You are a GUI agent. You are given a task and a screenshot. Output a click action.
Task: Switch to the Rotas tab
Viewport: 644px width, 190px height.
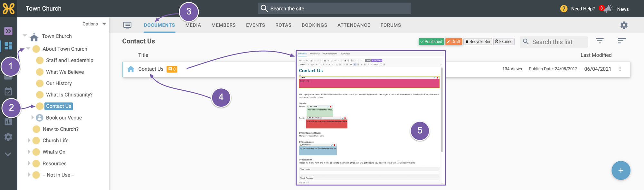coord(283,25)
